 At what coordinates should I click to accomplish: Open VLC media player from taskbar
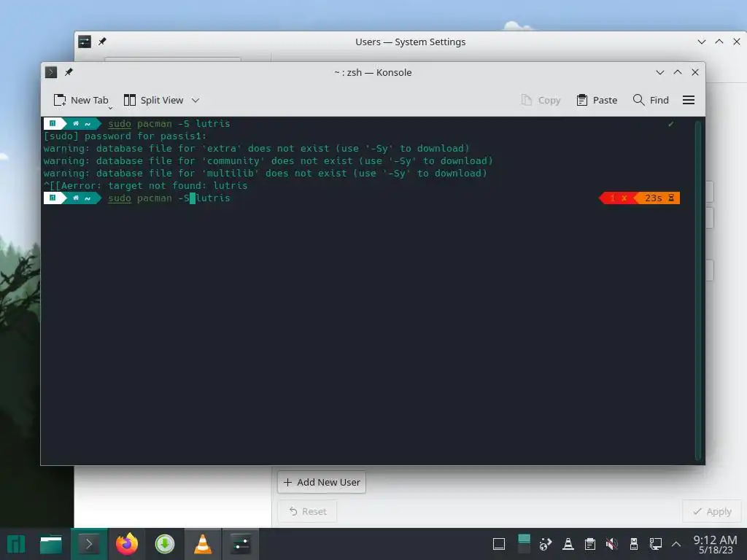click(203, 544)
